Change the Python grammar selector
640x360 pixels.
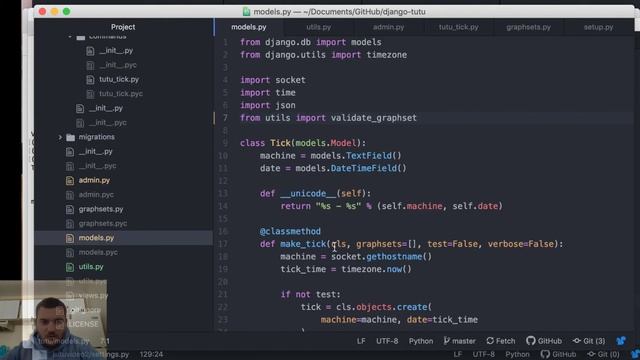[x=421, y=341]
